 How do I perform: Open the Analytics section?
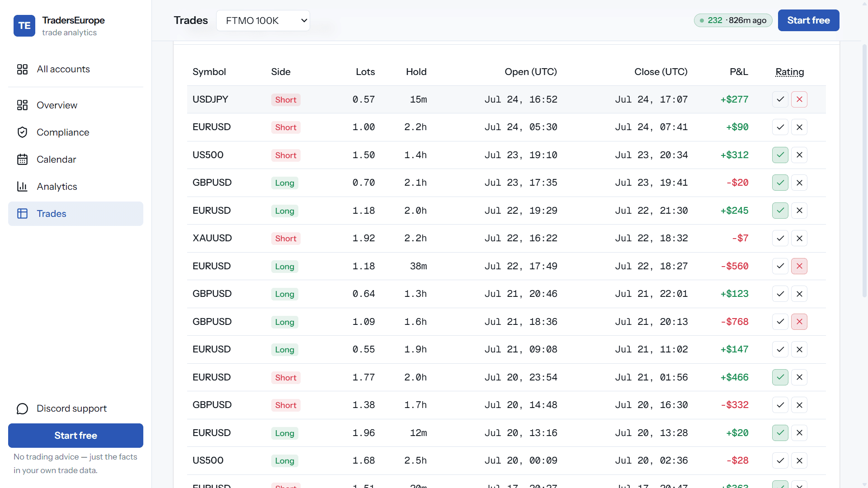pyautogui.click(x=75, y=187)
